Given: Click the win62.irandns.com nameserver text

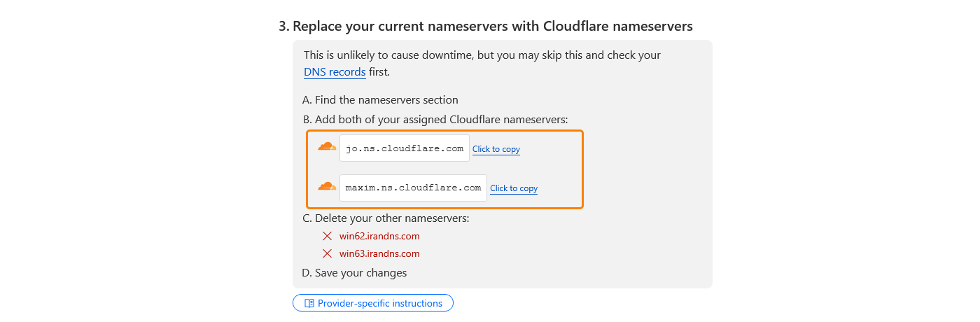Looking at the screenshot, I should click(x=379, y=236).
